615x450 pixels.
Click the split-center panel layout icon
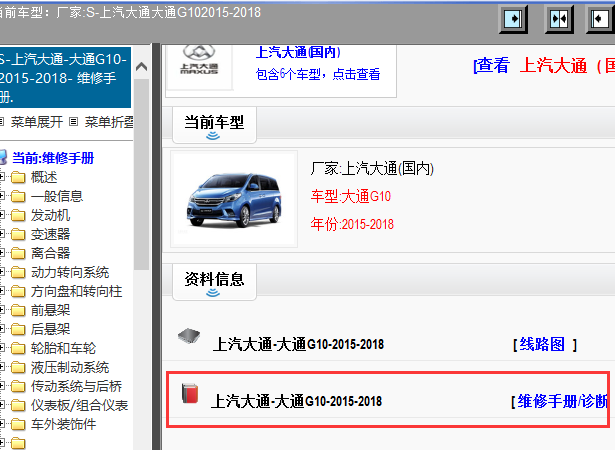point(559,18)
